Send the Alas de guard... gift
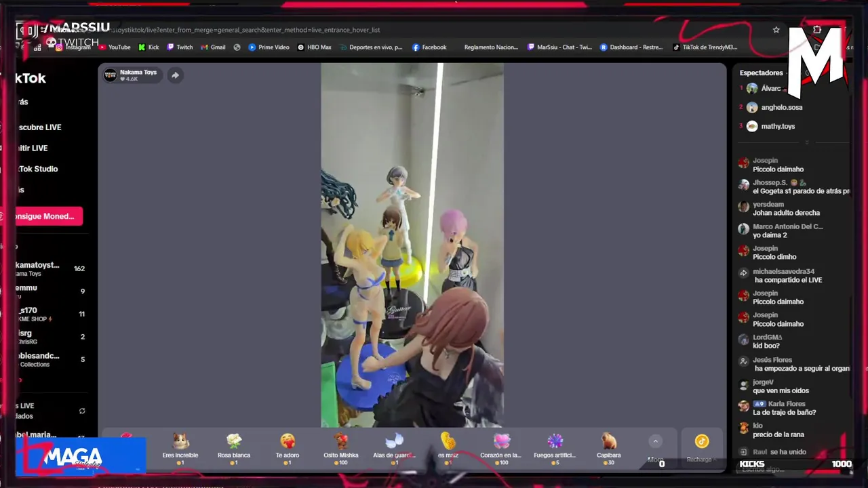The height and width of the screenshot is (488, 868). (395, 449)
